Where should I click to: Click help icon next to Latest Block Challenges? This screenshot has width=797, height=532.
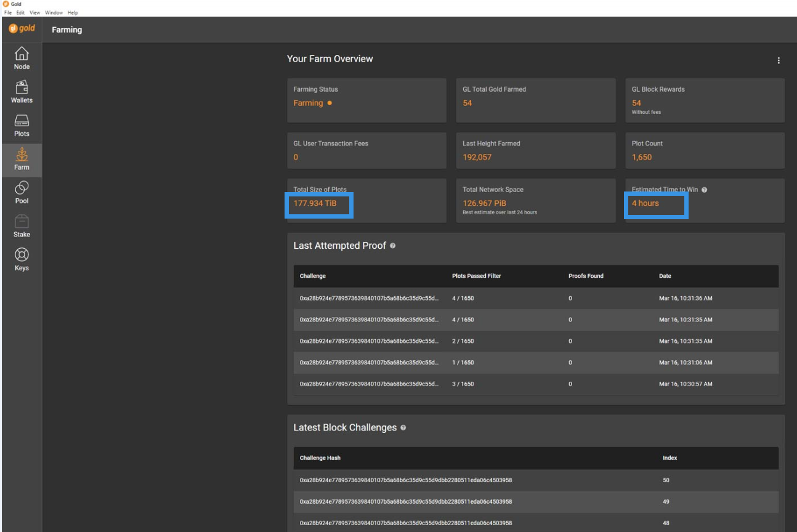(403, 428)
